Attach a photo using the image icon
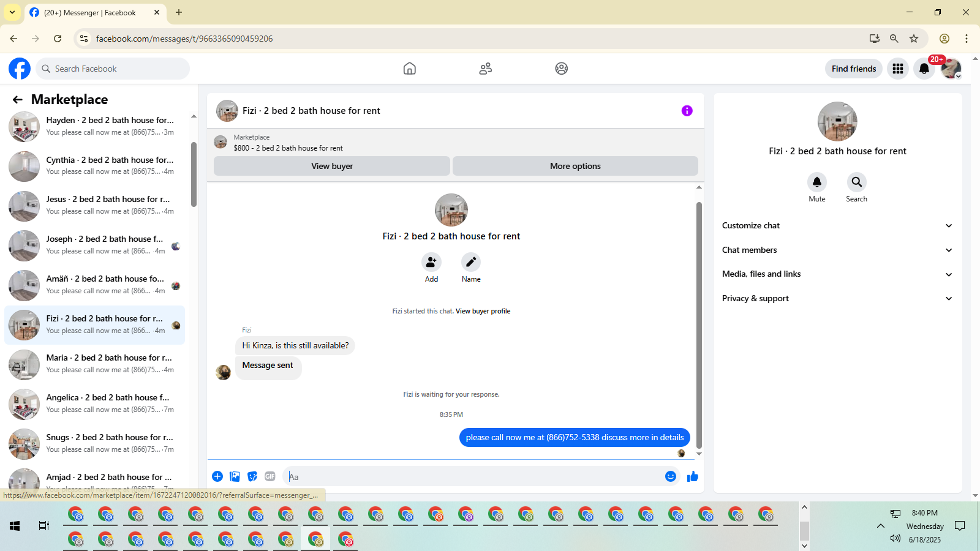Viewport: 980px width, 551px height. [x=235, y=476]
